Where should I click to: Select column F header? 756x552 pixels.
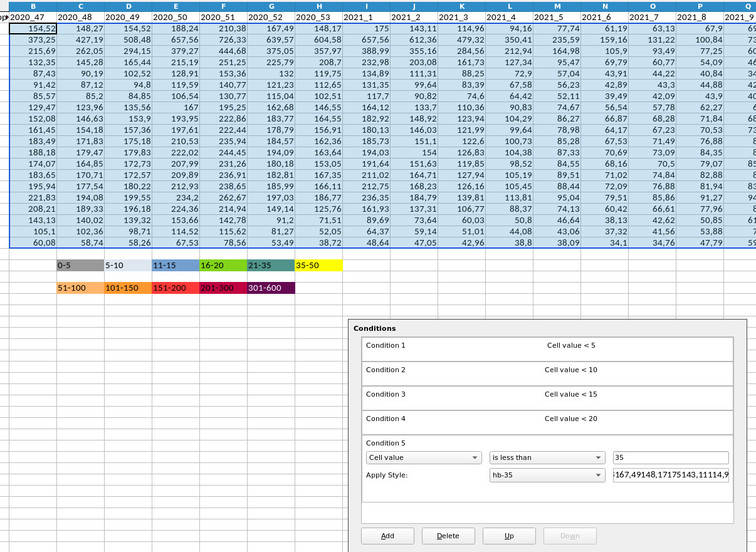point(223,6)
